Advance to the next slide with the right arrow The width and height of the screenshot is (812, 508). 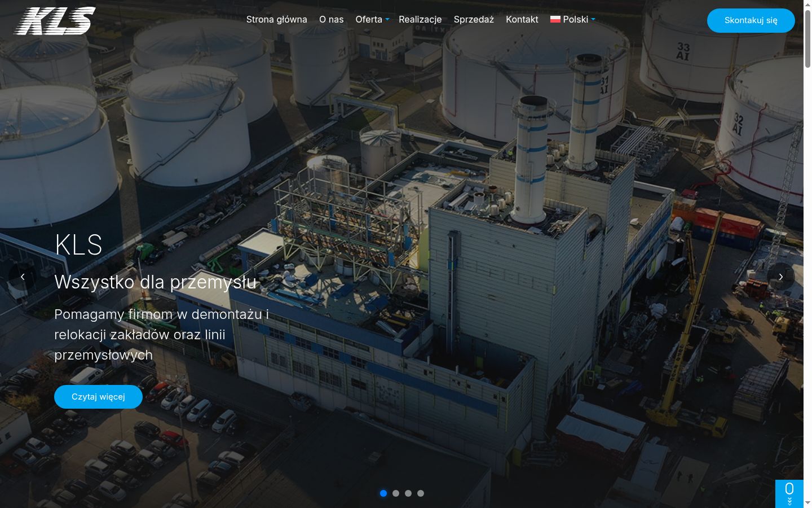coord(781,277)
